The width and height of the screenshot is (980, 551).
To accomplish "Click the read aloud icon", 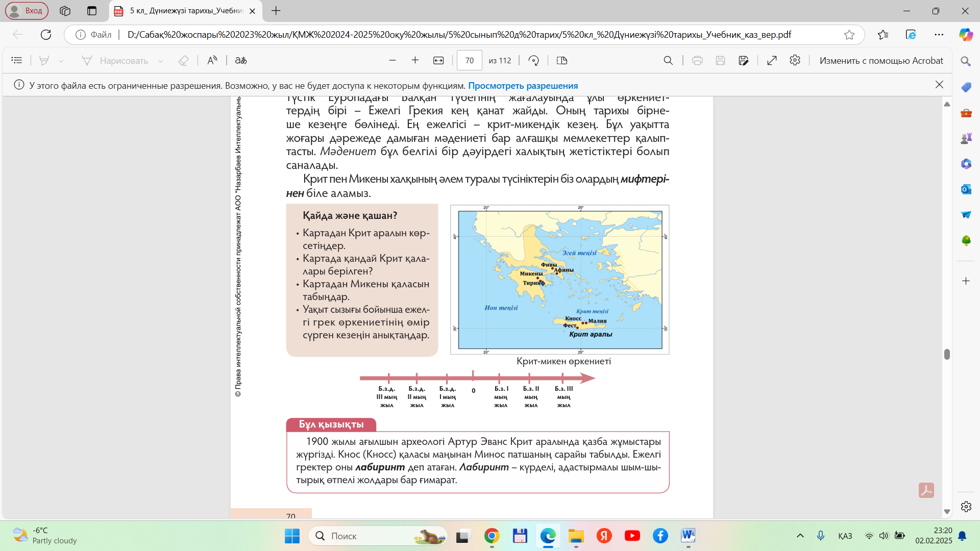I will 212,60.
